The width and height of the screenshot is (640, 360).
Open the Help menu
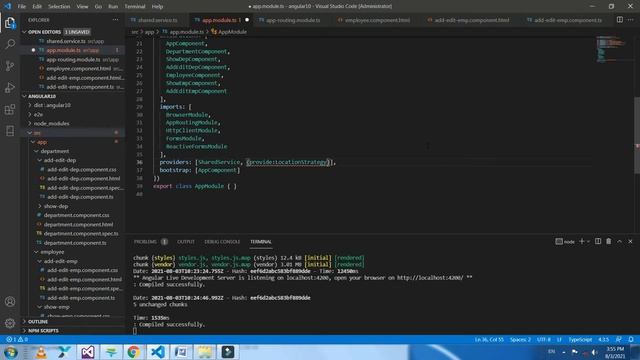coord(157,7)
